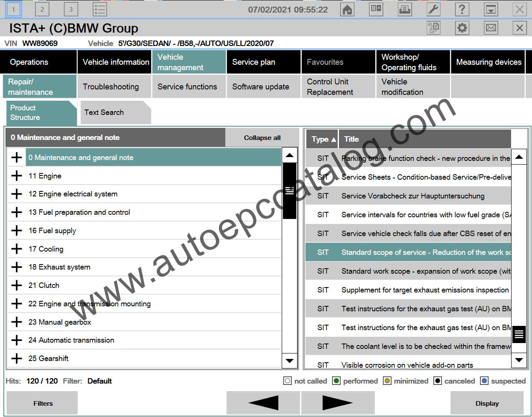Open settings gear icon
532x417 pixels.
(x=462, y=28)
